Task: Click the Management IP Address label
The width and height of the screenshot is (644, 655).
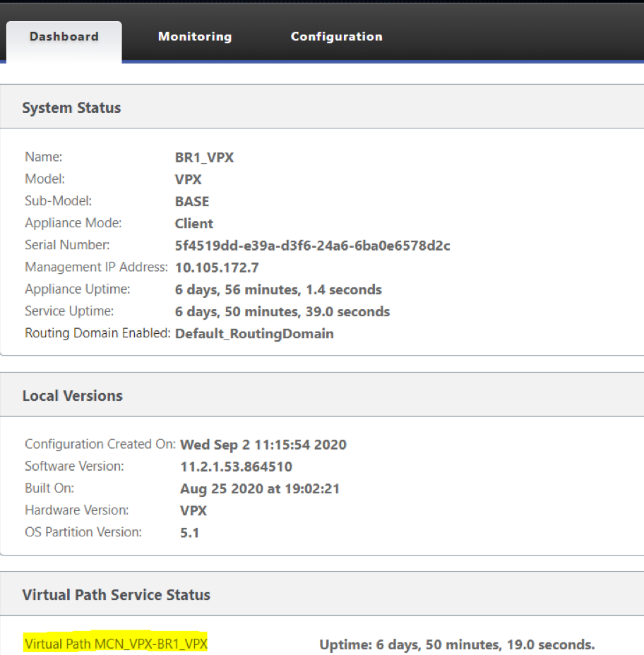Action: (97, 267)
